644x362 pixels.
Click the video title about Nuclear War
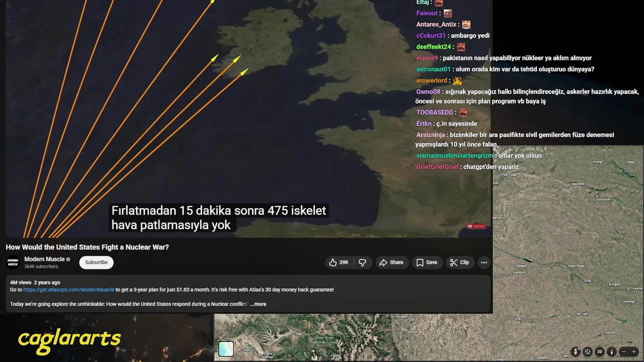tap(88, 247)
